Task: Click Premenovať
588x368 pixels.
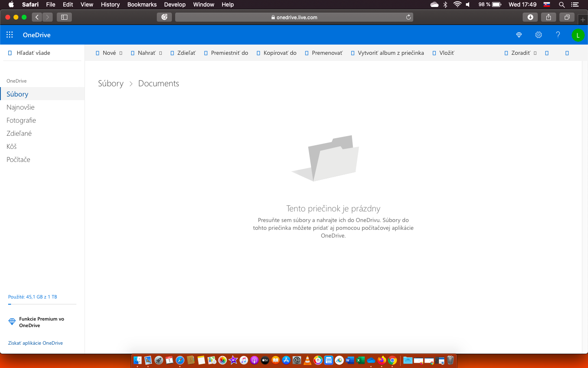Action: pos(324,53)
